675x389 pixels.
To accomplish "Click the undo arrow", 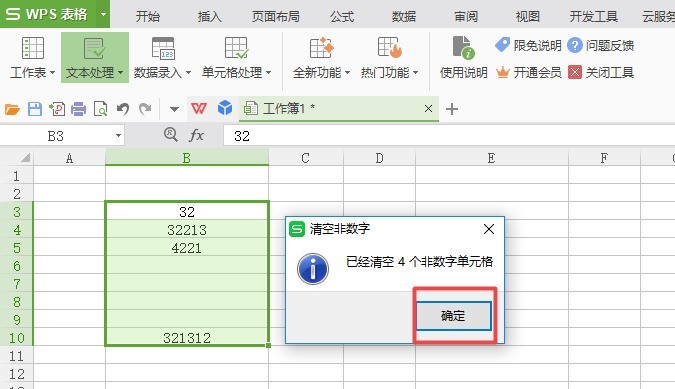I will [x=123, y=109].
